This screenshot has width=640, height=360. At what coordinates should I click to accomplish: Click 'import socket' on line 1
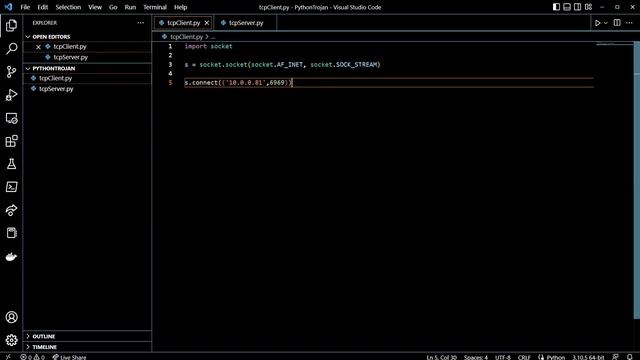coord(209,46)
